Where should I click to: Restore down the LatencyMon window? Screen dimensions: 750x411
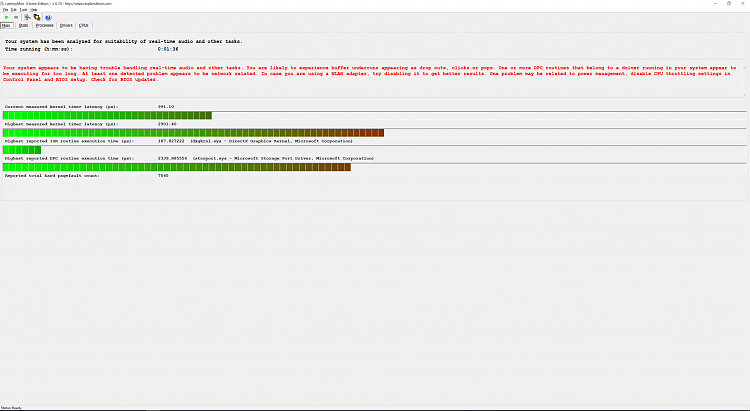pos(729,3)
